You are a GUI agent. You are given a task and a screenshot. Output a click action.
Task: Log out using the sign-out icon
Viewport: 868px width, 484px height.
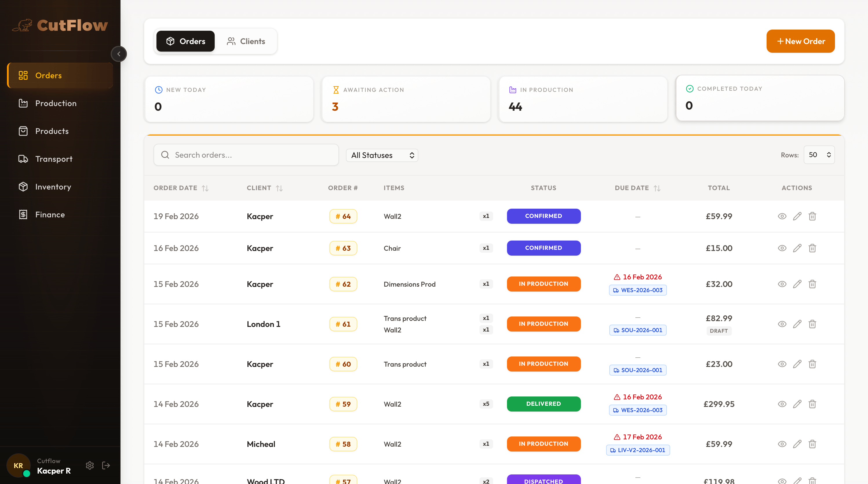(106, 465)
